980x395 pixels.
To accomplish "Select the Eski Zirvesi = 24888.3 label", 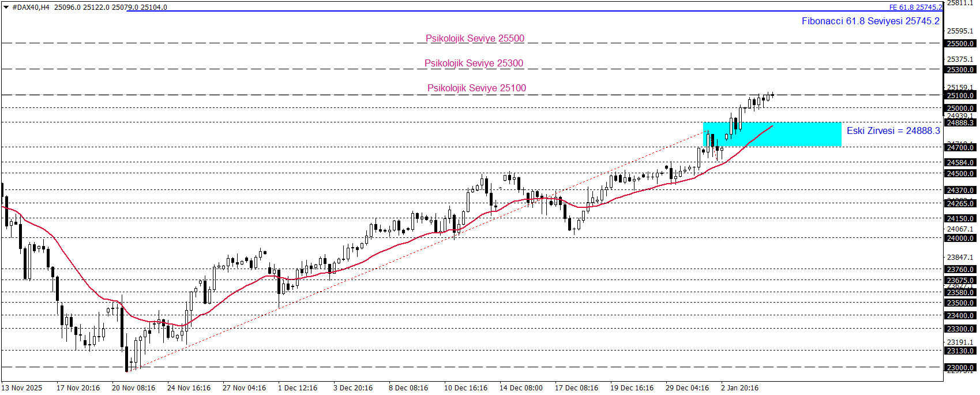I will pos(893,131).
